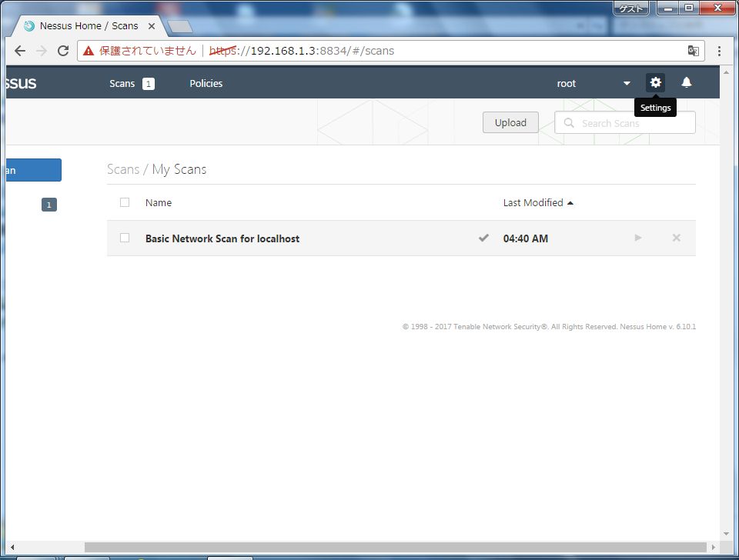The width and height of the screenshot is (739, 560).
Task: Click the browser forward arrow
Action: [42, 51]
